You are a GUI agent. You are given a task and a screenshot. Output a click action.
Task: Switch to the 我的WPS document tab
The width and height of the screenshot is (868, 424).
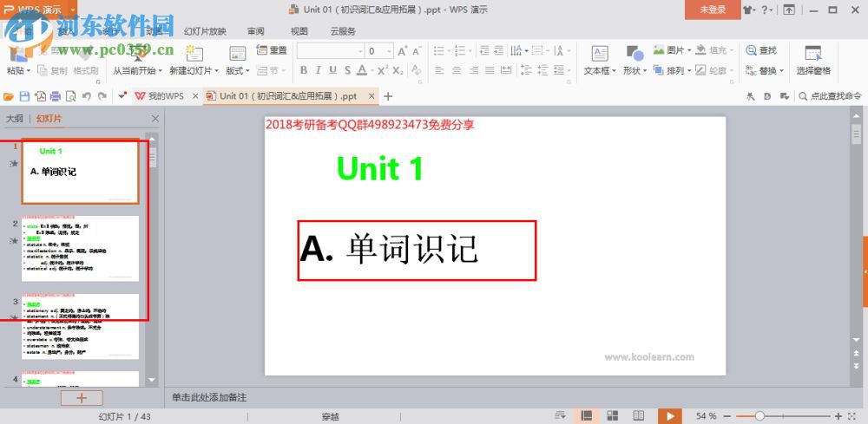coord(166,96)
